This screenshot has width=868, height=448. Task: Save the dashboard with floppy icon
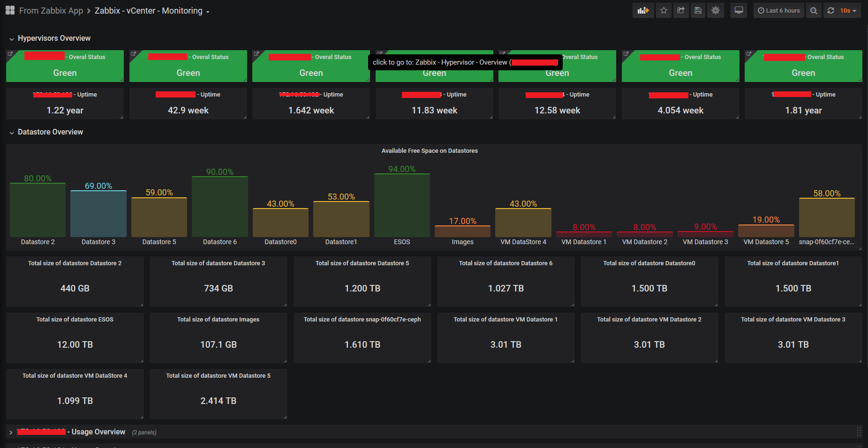(x=698, y=10)
